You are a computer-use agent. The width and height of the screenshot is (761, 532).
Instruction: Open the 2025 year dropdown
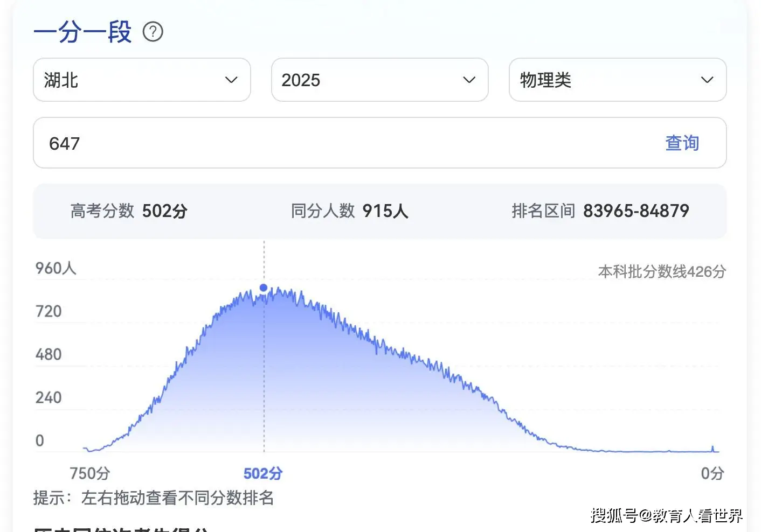(x=380, y=80)
